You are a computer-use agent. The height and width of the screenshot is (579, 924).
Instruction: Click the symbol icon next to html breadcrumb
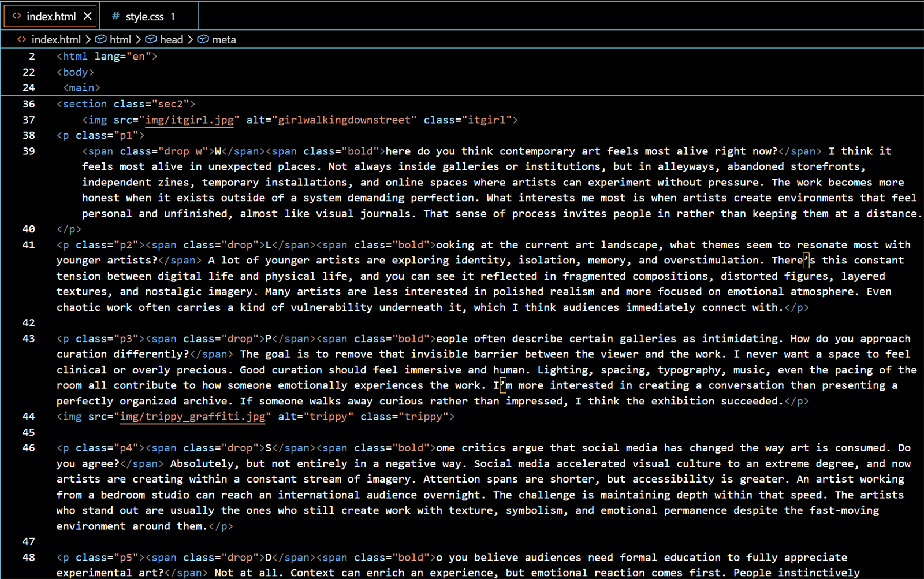(x=100, y=39)
